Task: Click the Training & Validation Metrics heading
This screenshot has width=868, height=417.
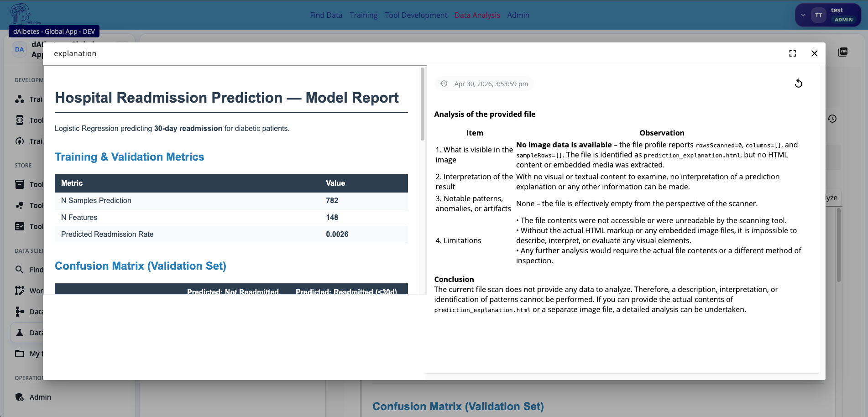Action: [x=130, y=157]
